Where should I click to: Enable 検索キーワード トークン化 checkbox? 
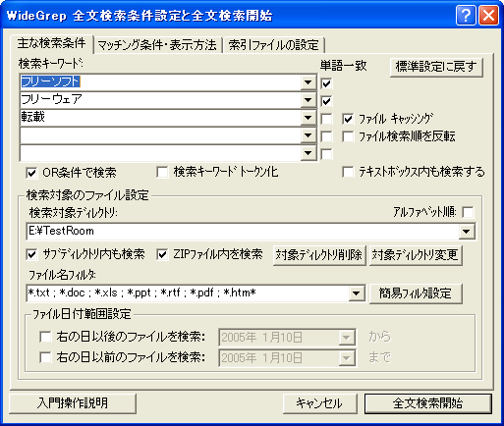pyautogui.click(x=162, y=172)
